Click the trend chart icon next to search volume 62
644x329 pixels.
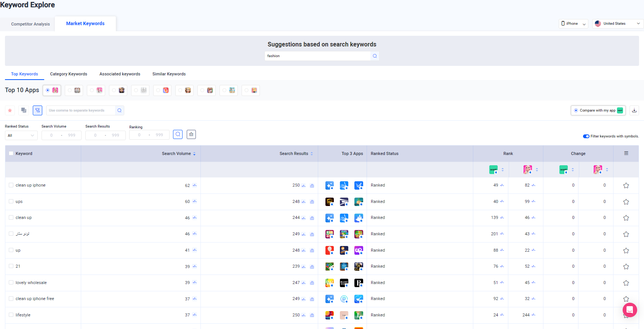[x=195, y=185]
